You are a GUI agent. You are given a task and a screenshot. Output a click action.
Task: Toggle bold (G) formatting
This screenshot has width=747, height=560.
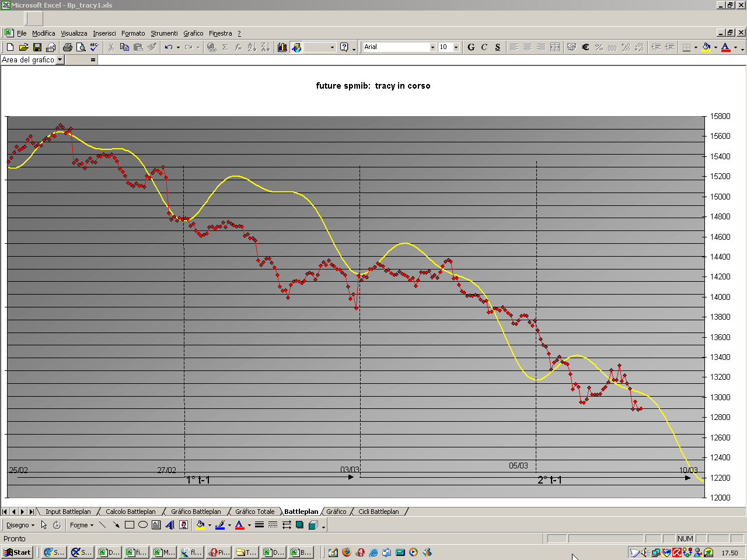[471, 47]
